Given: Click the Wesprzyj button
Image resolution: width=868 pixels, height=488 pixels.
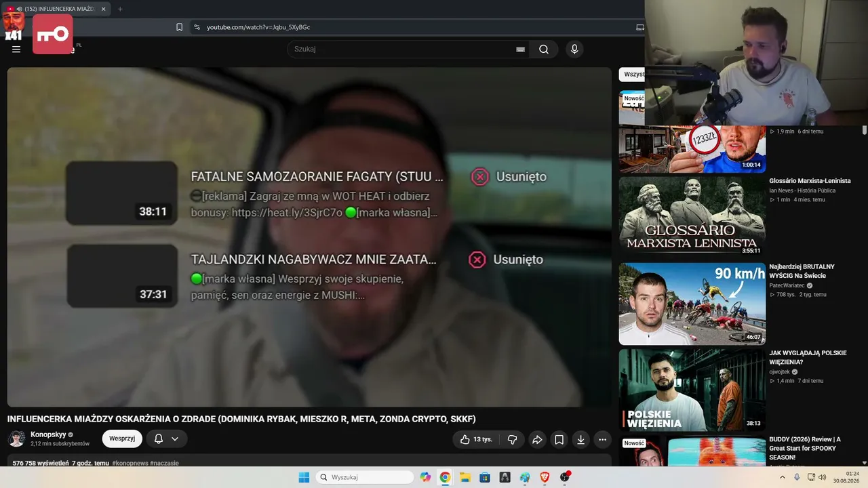Looking at the screenshot, I should pyautogui.click(x=122, y=439).
